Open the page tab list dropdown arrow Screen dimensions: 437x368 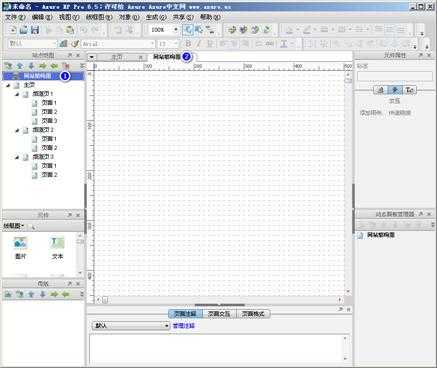91,57
